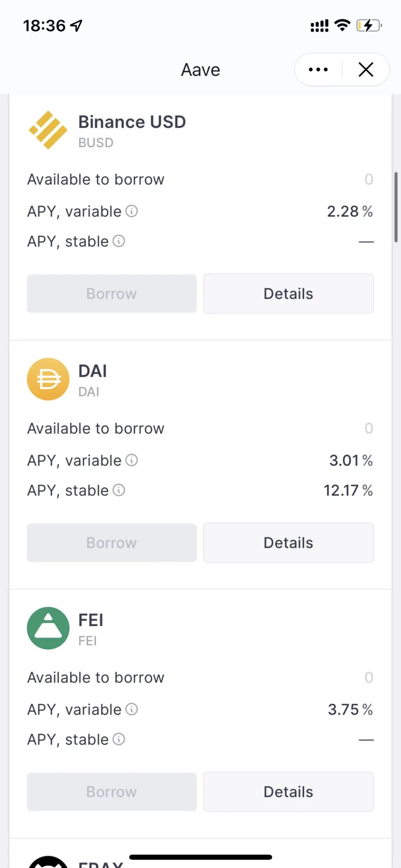Tap the Binance USD coin logo

(48, 130)
